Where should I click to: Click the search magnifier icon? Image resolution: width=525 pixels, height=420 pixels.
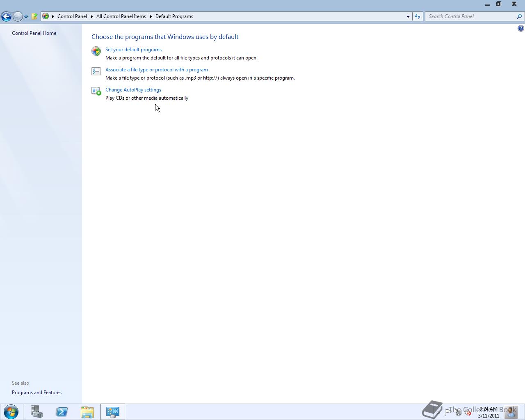point(520,16)
